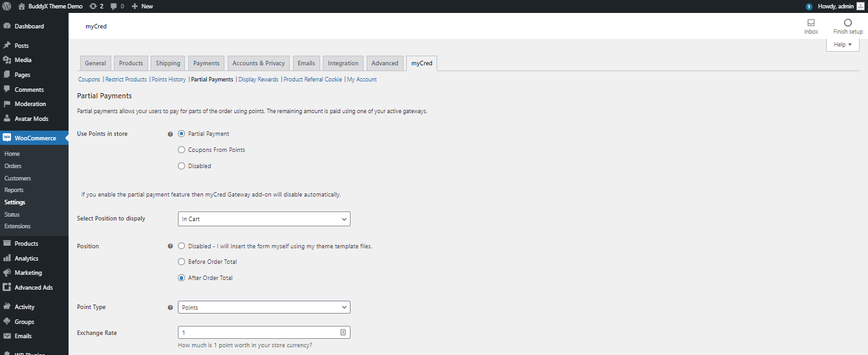This screenshot has height=355, width=868.
Task: Click into the Exchange Rate input field
Action: [x=264, y=332]
